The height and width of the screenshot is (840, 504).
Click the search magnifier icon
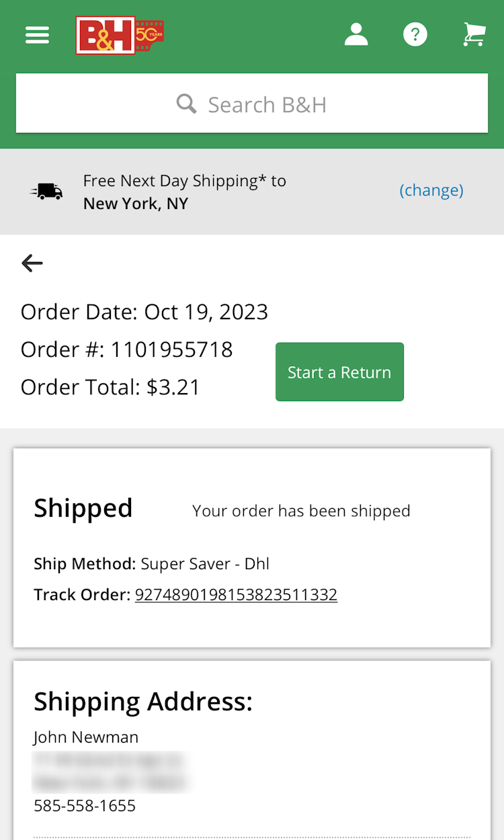coord(186,103)
